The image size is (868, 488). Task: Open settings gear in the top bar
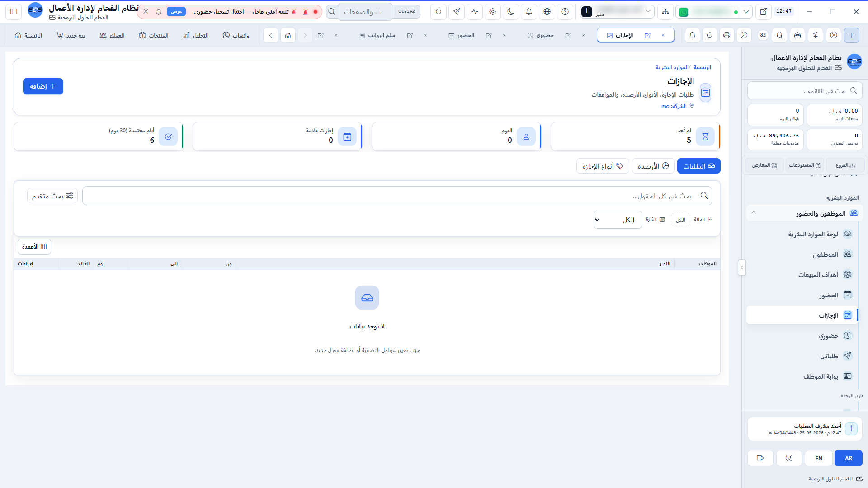tap(493, 12)
